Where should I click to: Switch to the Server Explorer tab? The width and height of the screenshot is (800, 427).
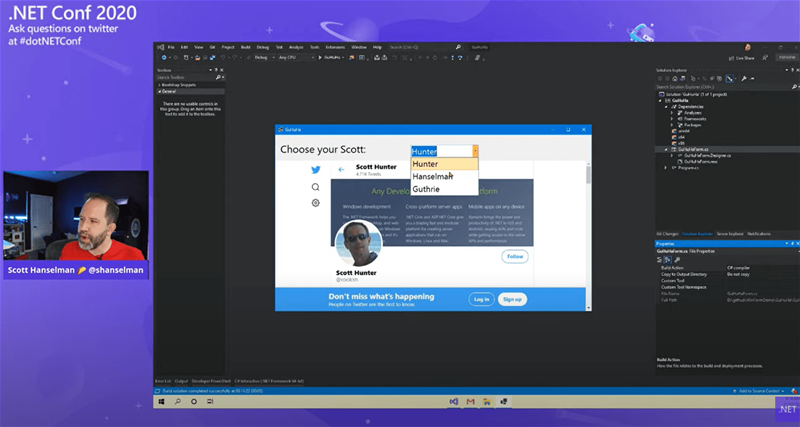click(730, 234)
